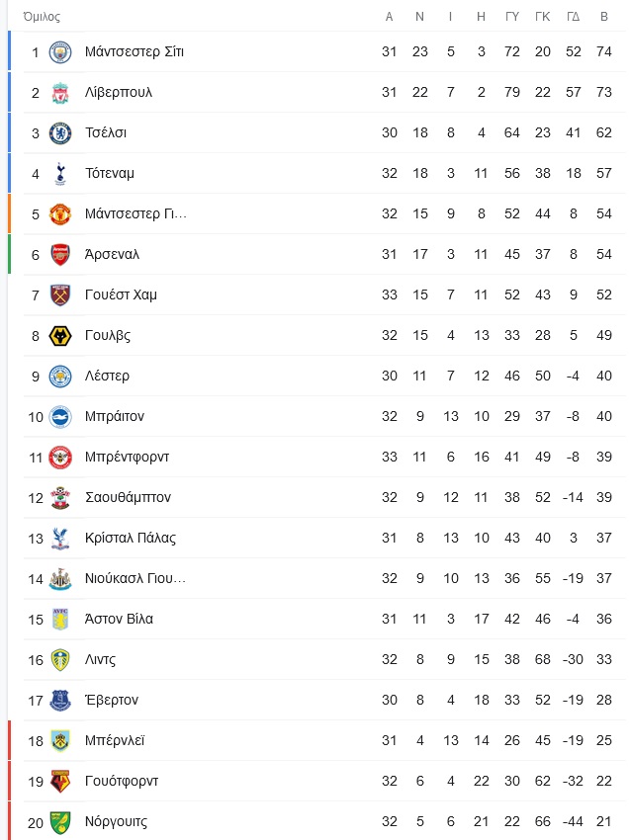Click the Manchester City crest icon
The width and height of the screenshot is (629, 840).
[x=60, y=52]
